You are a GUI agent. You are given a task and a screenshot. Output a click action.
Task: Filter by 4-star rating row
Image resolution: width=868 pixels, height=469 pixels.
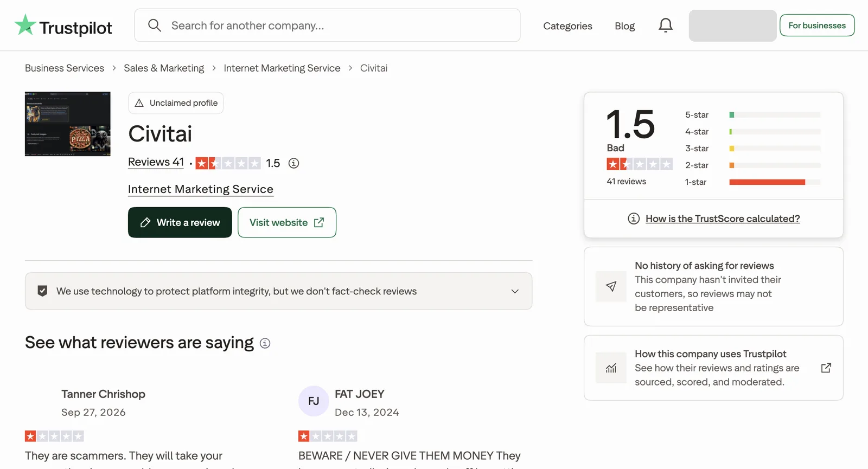tap(752, 132)
